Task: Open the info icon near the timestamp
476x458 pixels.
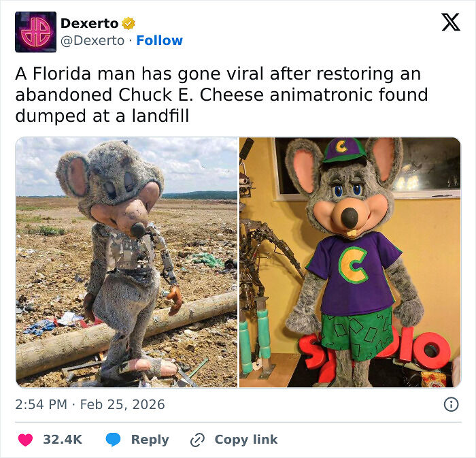Action: 450,404
